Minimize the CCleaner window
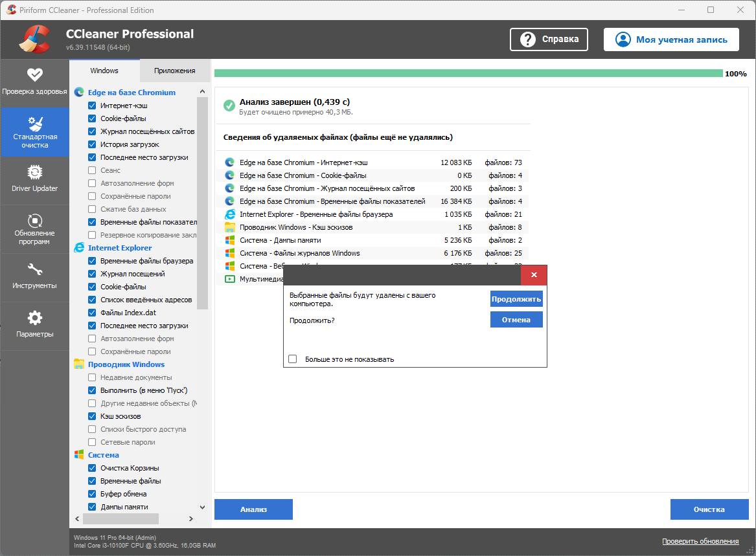Image resolution: width=756 pixels, height=556 pixels. click(x=682, y=10)
